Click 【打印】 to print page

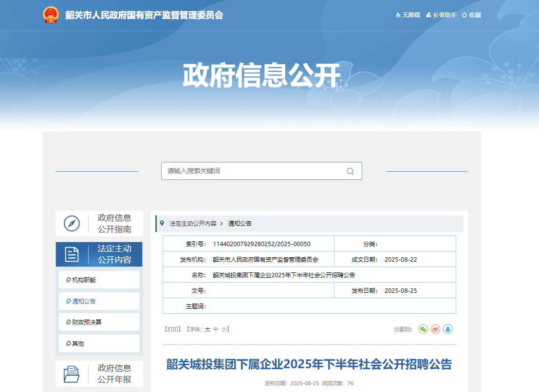pos(172,329)
